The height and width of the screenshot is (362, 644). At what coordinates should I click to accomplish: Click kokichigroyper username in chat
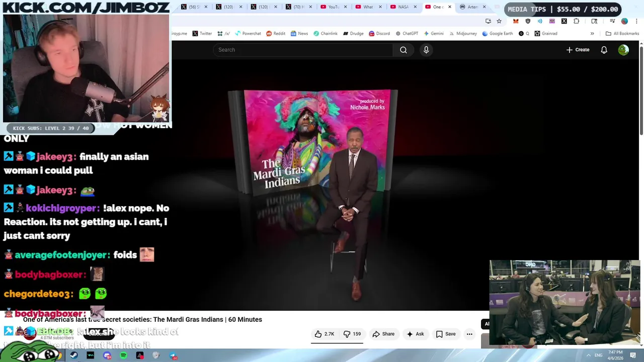click(62, 208)
